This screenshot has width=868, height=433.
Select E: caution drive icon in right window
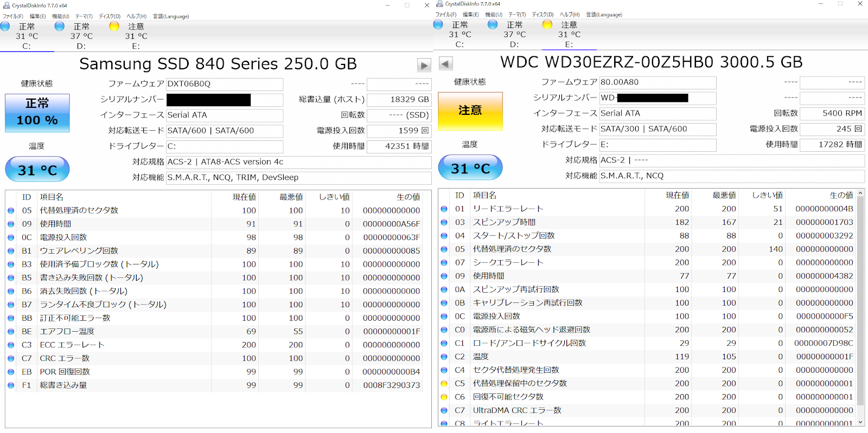(547, 24)
